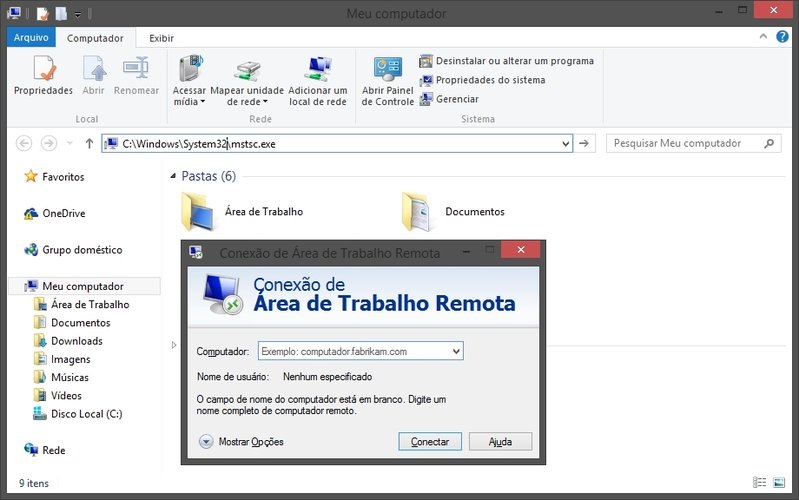Screen dimensions: 799x500
Task: Select Meu computador in navigation pane
Action: click(x=85, y=286)
